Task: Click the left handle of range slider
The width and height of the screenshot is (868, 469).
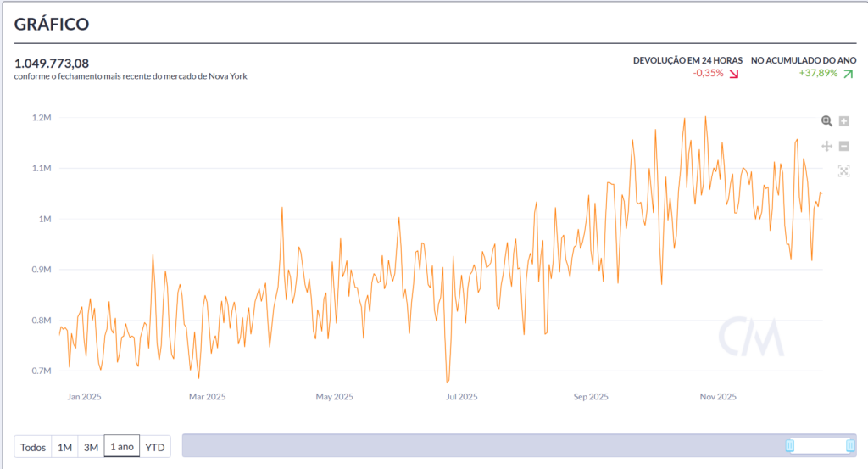Action: click(790, 445)
